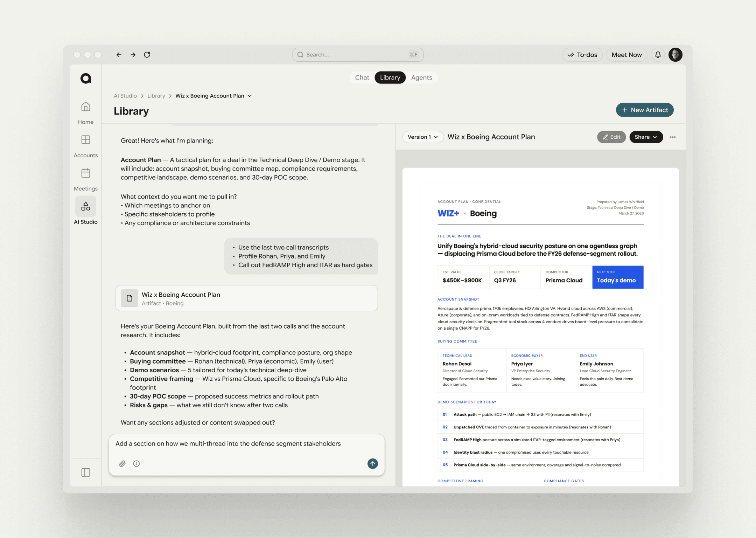Click the Competitive Framing heading
This screenshot has width=756, height=538.
460,481
